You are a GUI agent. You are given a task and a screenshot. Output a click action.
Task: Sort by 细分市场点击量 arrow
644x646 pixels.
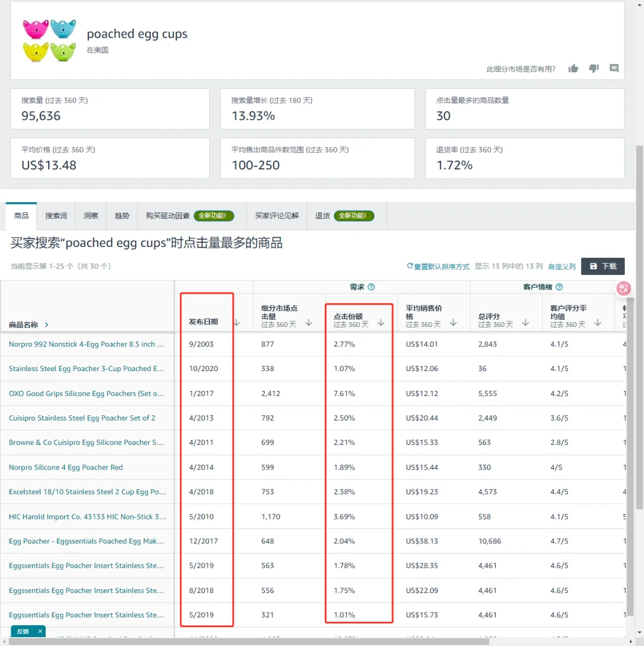(309, 323)
